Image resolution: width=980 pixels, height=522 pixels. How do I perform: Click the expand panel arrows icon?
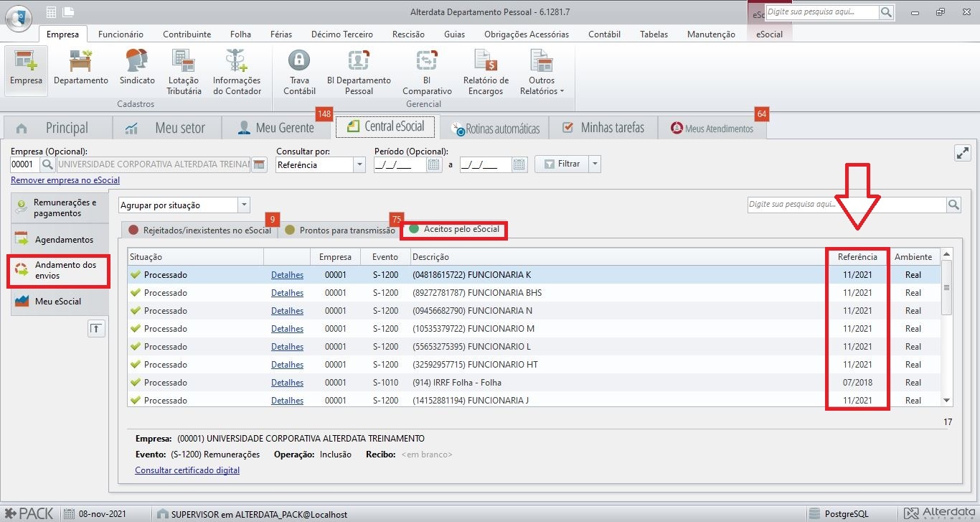pos(962,153)
